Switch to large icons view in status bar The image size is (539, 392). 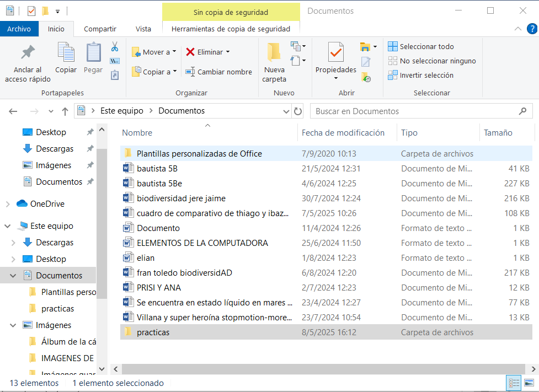pos(529,383)
